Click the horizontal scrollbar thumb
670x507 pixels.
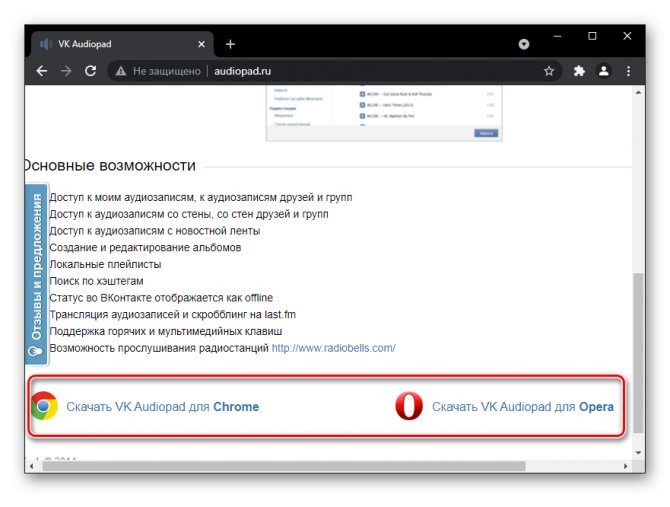[x=284, y=466]
